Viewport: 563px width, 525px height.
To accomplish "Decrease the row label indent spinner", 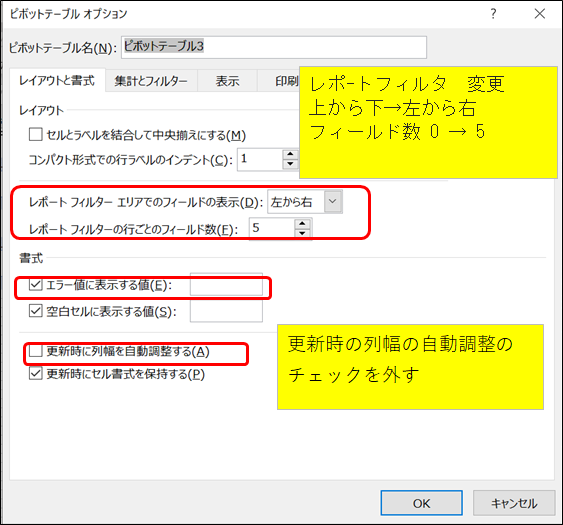I will (290, 164).
